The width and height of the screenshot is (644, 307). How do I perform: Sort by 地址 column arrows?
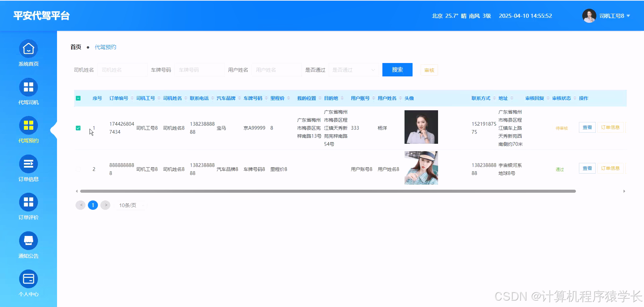512,98
